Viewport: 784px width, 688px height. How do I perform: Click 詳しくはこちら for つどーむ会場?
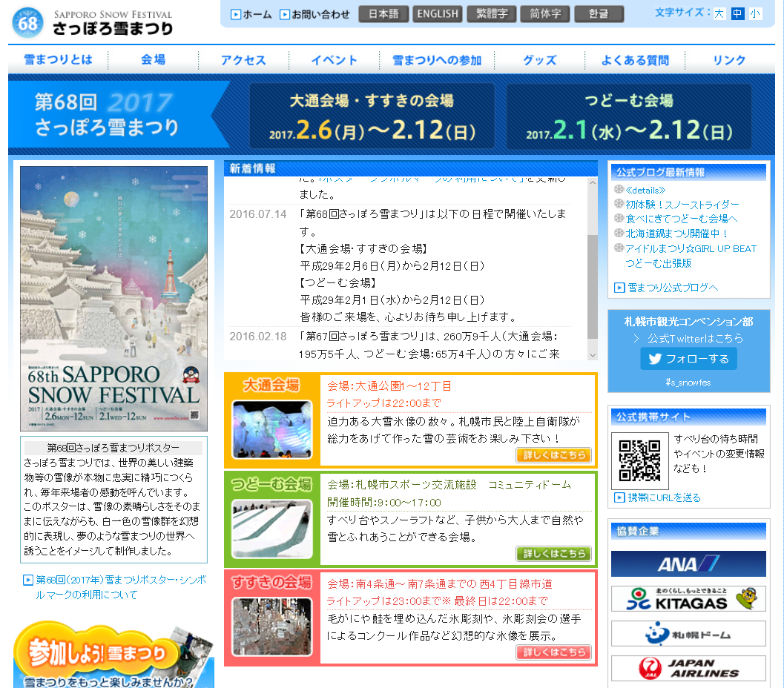click(553, 554)
